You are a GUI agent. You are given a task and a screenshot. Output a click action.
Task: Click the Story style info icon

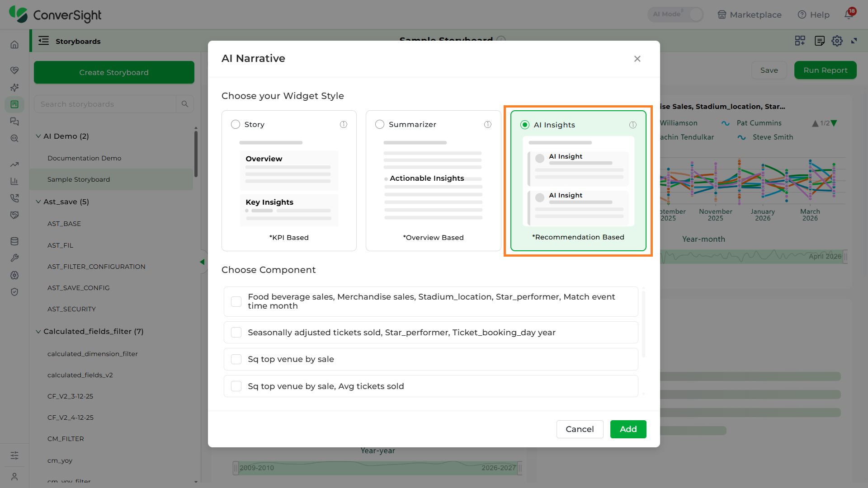tap(344, 124)
